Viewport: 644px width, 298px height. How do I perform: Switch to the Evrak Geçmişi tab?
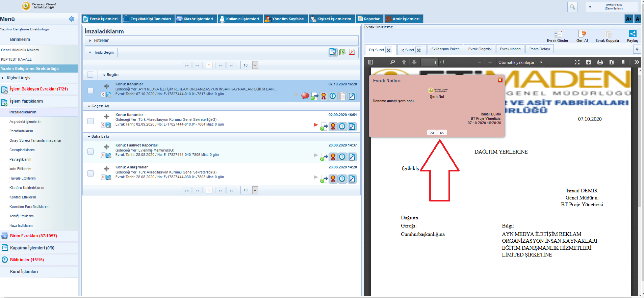point(480,49)
